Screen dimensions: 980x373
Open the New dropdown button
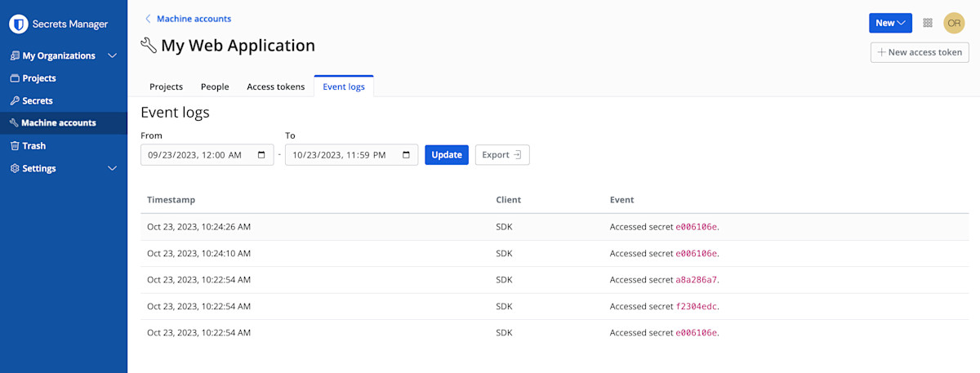coord(890,23)
